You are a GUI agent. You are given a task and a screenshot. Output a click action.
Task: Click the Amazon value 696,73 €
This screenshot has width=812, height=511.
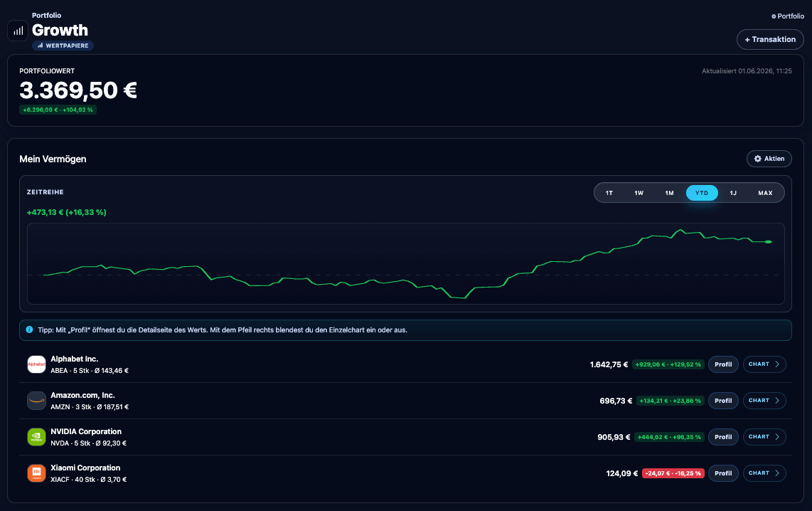click(x=616, y=401)
